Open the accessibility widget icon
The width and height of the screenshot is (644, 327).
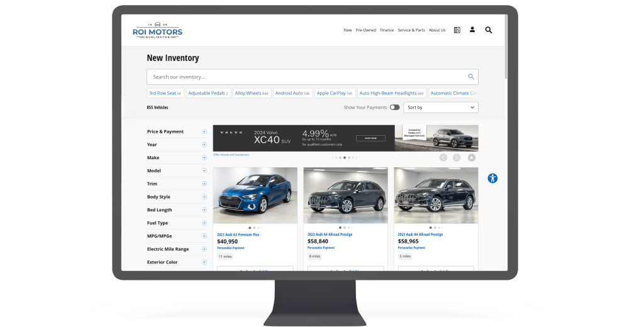492,179
